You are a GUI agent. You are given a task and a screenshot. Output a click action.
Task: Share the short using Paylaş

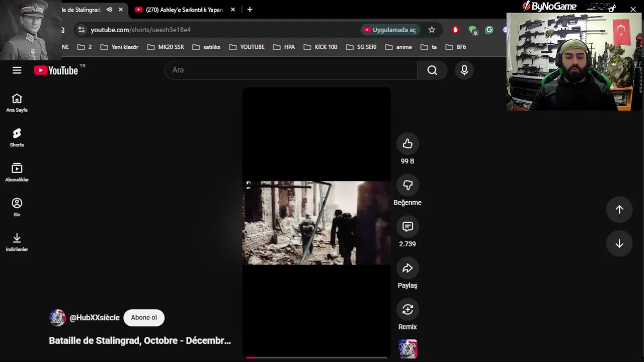pos(408,268)
